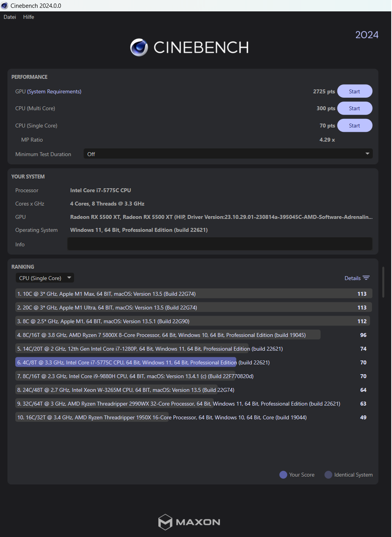
Task: Click the MP Ratio value 4.29 x
Action: coord(327,140)
